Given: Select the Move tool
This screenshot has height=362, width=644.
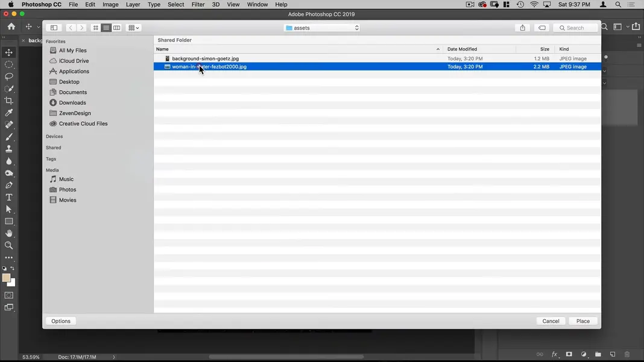Looking at the screenshot, I should [x=8, y=52].
